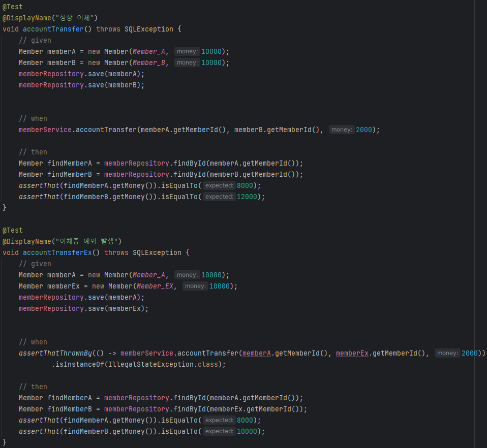Screen dimensions: 487x448
Task: Click assertThatThrownBy call
Action: [55, 353]
